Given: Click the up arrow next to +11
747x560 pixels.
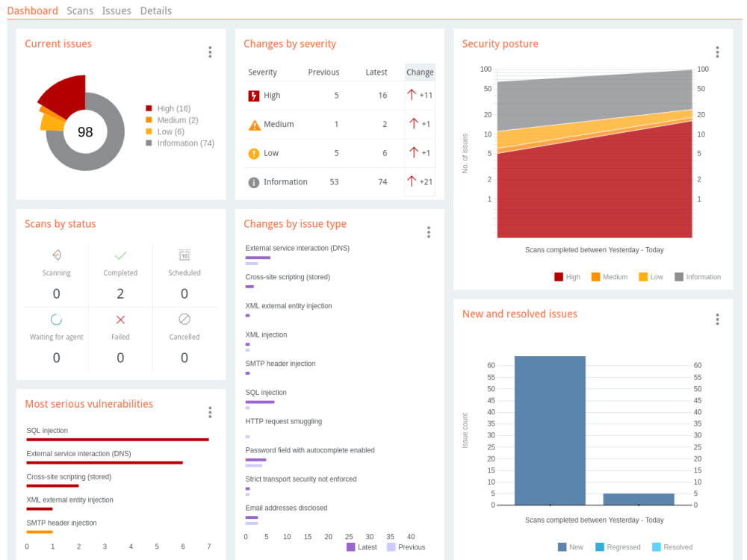Looking at the screenshot, I should coord(412,95).
